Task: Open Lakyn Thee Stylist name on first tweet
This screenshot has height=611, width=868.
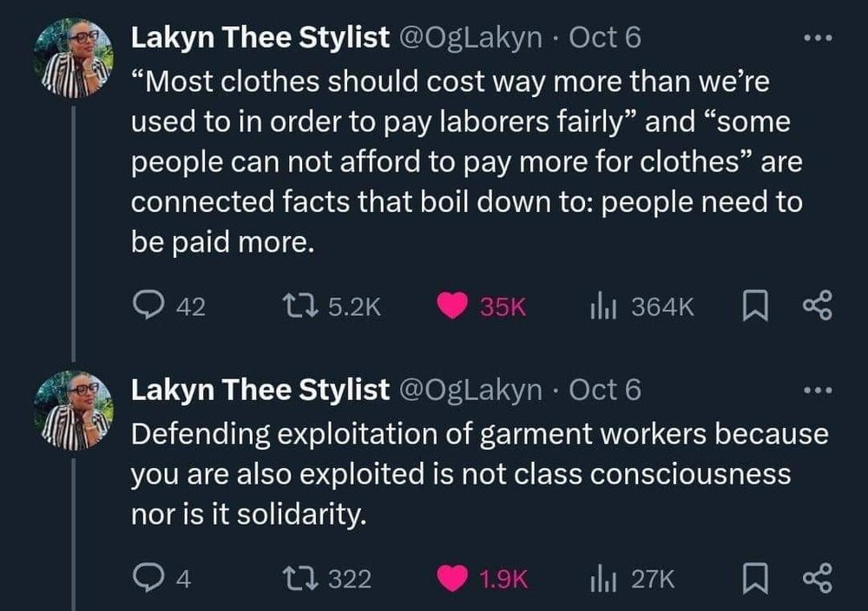Action: click(260, 38)
